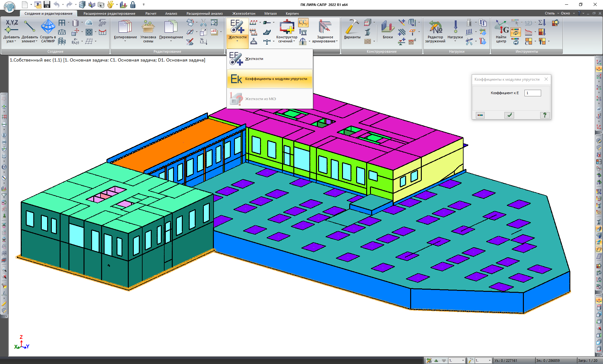
Task: Open the Расчет ribbon tab
Action: point(151,13)
